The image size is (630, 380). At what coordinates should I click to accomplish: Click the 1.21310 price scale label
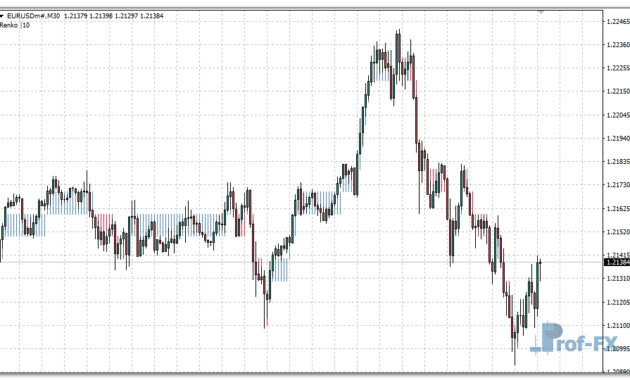[618, 278]
